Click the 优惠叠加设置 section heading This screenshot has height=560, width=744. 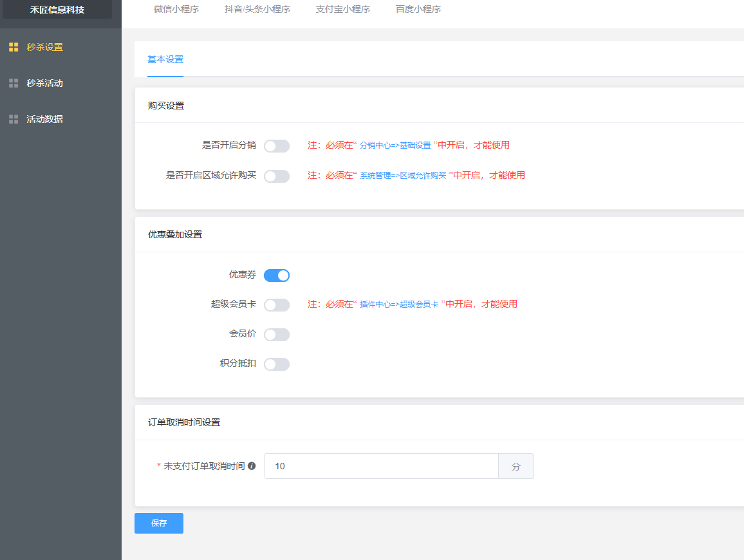pos(175,234)
